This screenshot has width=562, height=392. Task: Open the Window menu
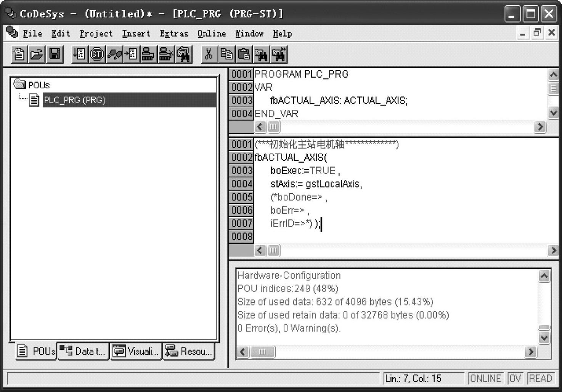click(249, 34)
